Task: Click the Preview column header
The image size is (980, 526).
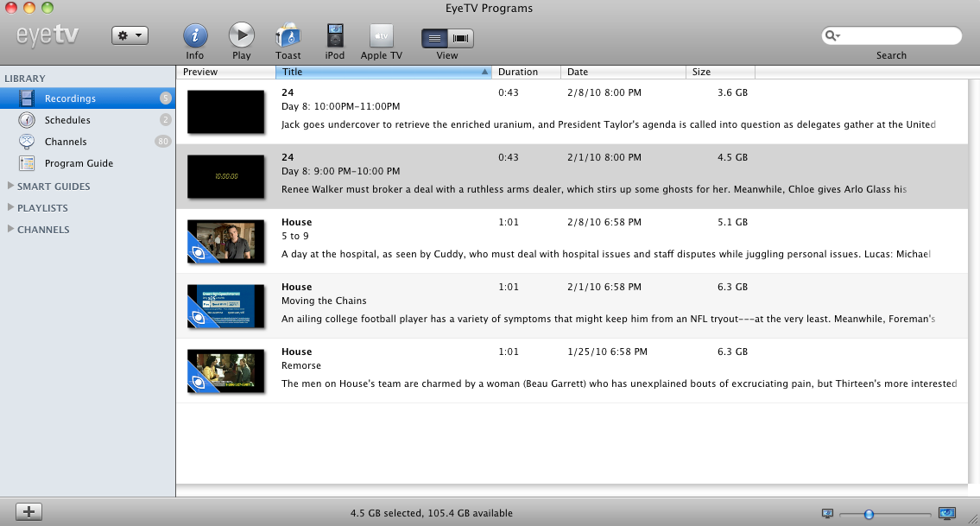Action: pos(225,72)
